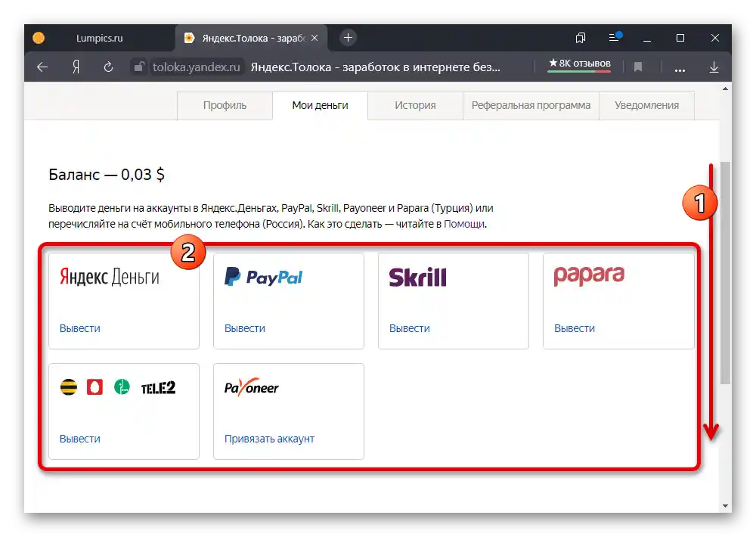This screenshot has width=756, height=537.
Task: Click the MTS operator icon
Action: [x=94, y=387]
